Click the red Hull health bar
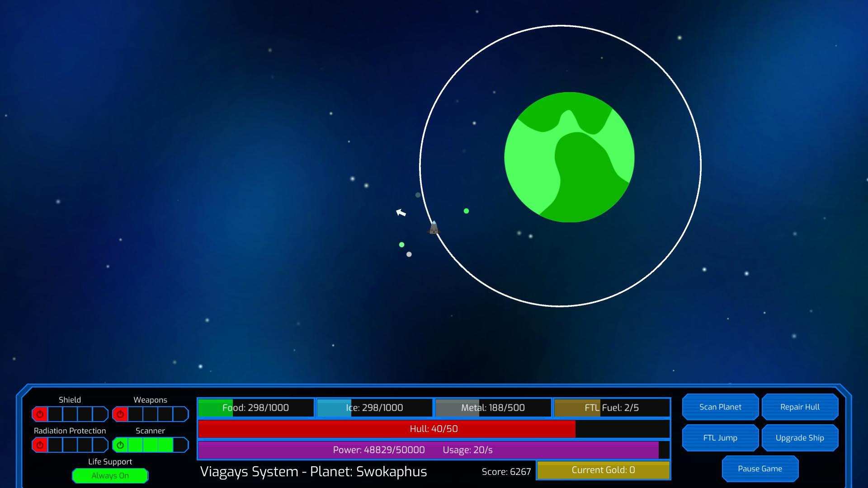The height and width of the screenshot is (488, 868). point(434,429)
